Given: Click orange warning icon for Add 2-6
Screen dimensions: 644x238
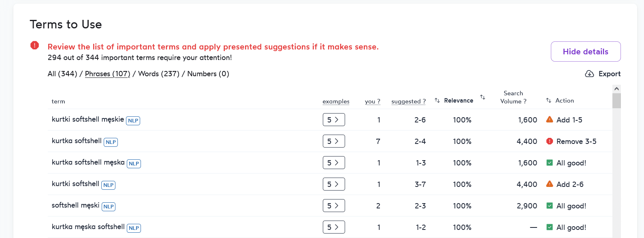Looking at the screenshot, I should pyautogui.click(x=550, y=184).
